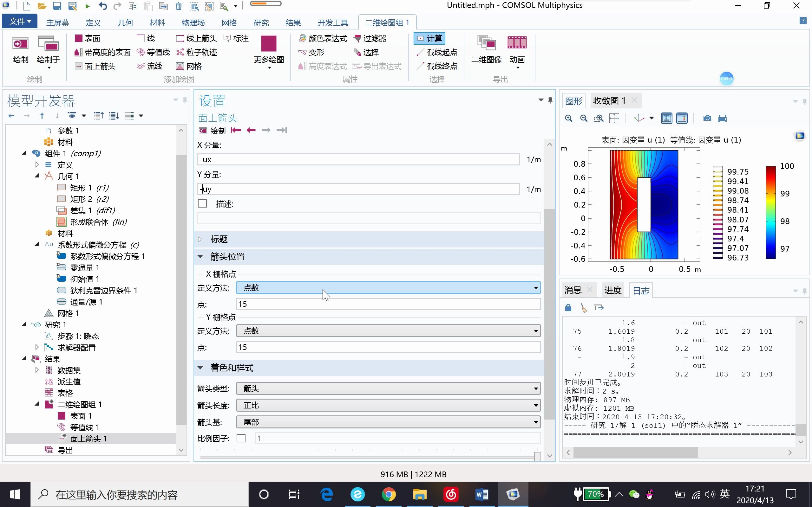
Task: Open the 箭头类型 dropdown
Action: tap(388, 388)
